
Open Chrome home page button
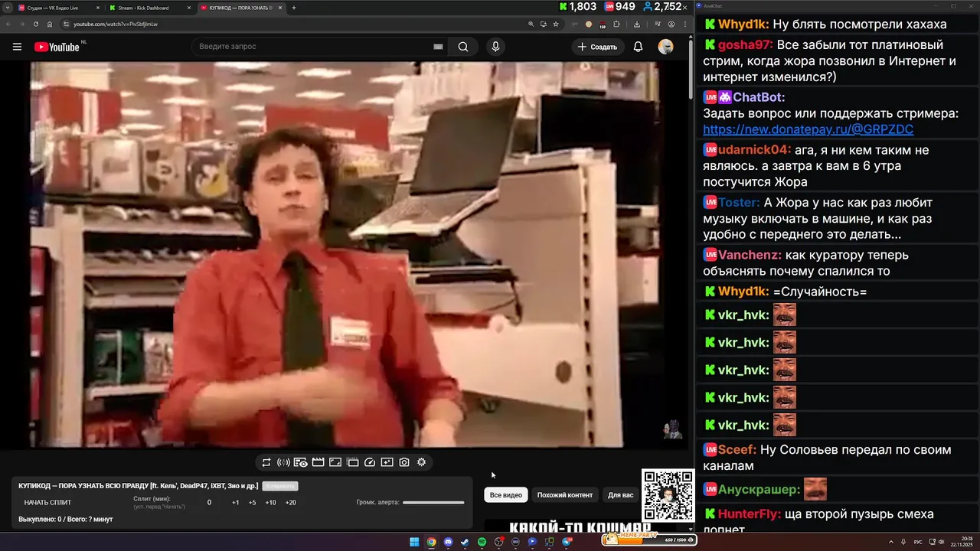[x=50, y=24]
